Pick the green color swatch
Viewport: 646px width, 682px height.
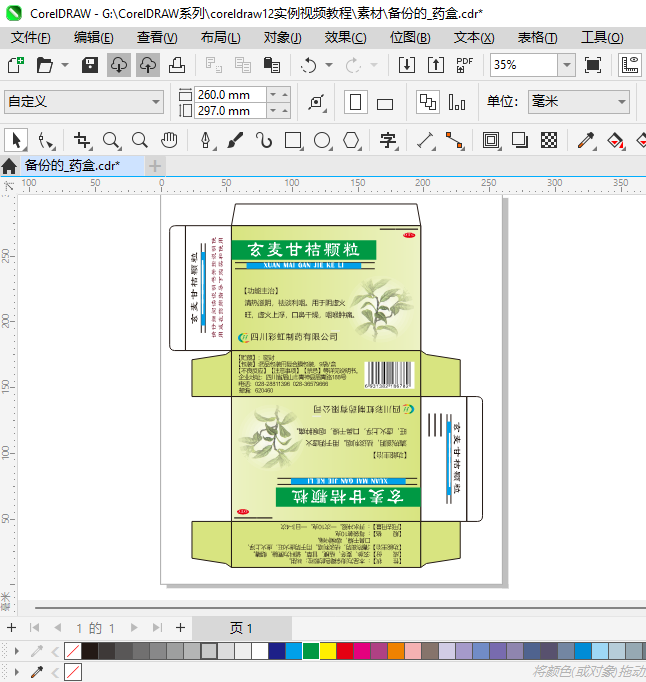311,651
